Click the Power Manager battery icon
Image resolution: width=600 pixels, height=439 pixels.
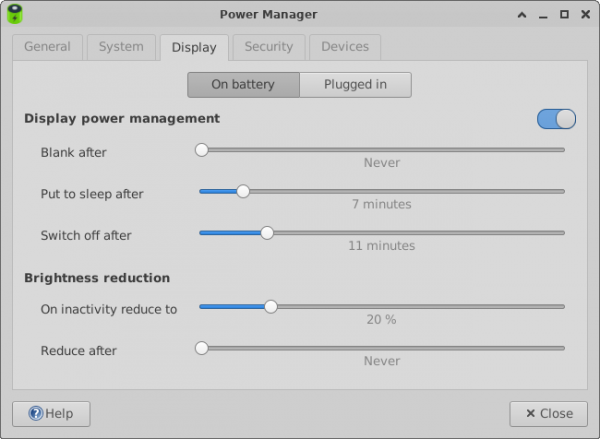click(15, 14)
